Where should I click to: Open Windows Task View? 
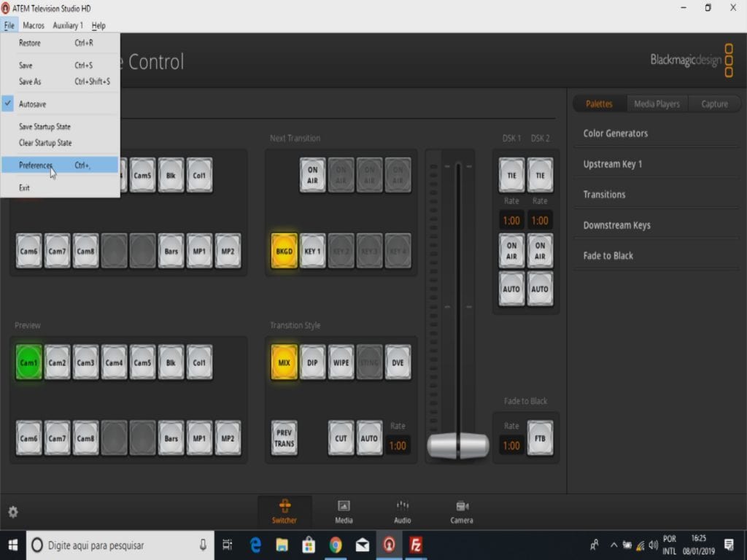(228, 545)
